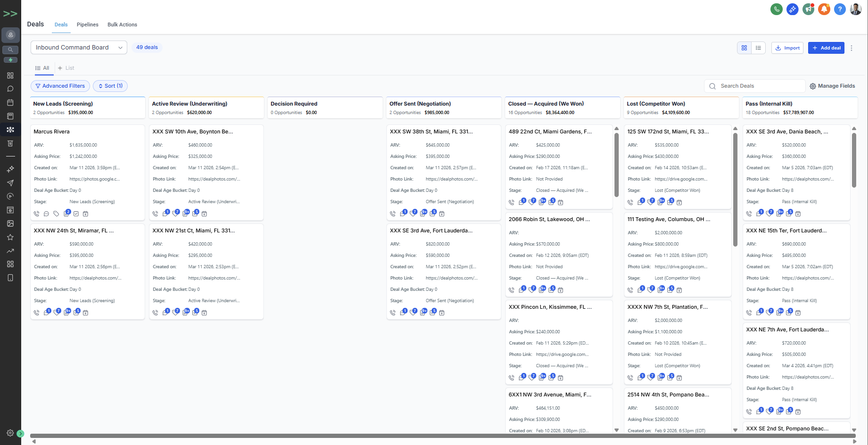Open the notifications bell in the top bar
The width and height of the screenshot is (868, 445).
(x=824, y=9)
